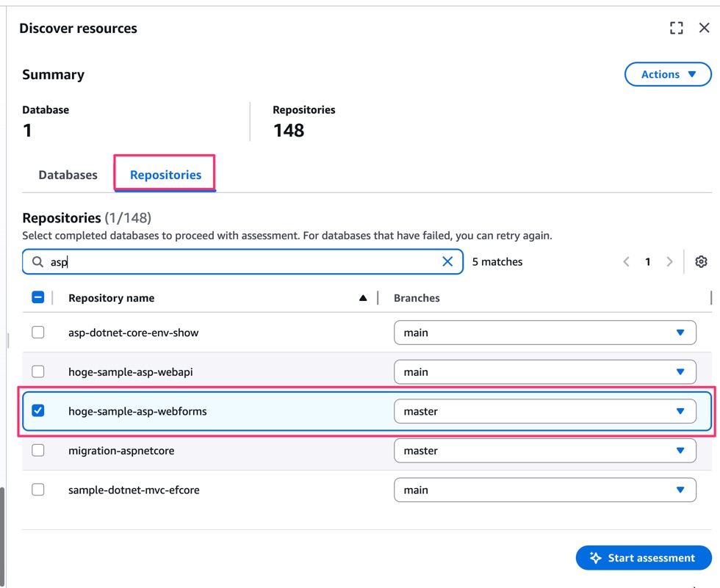Viewport: 720px width, 588px height.
Task: Expand the Discover resources panel to fullscreen
Action: [x=676, y=28]
